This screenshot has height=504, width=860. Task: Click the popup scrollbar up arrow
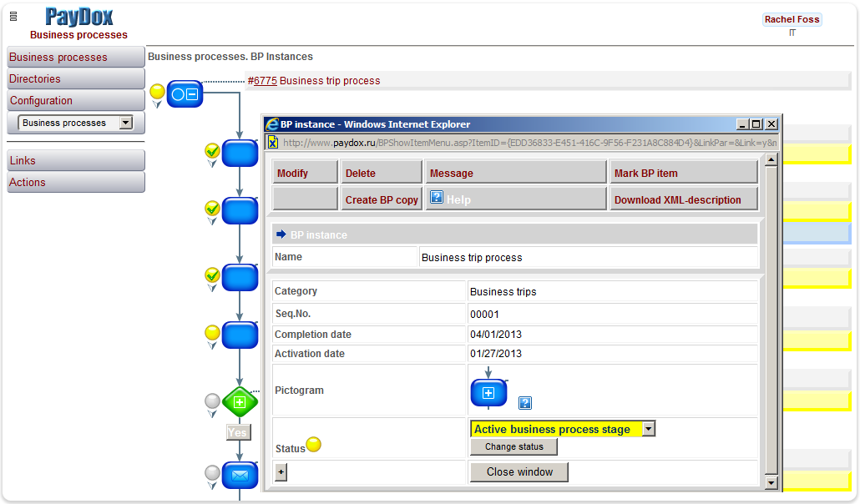click(771, 160)
